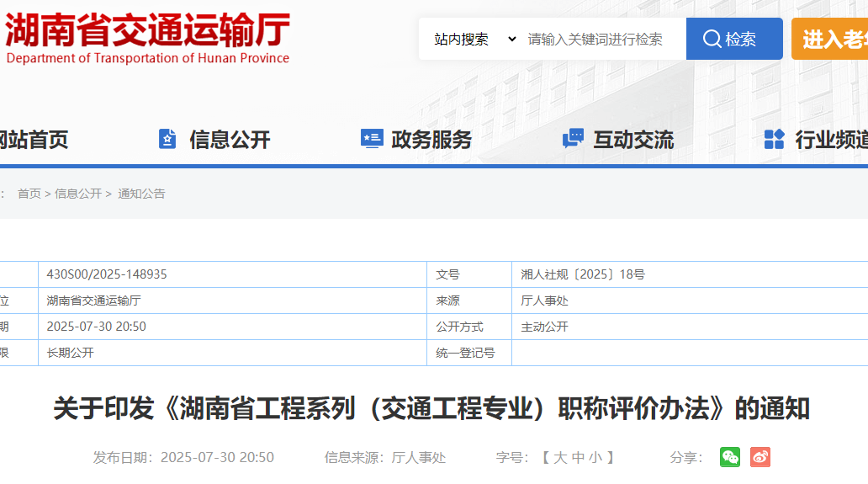Set font size to 小
The height and width of the screenshot is (484, 868).
pos(595,458)
